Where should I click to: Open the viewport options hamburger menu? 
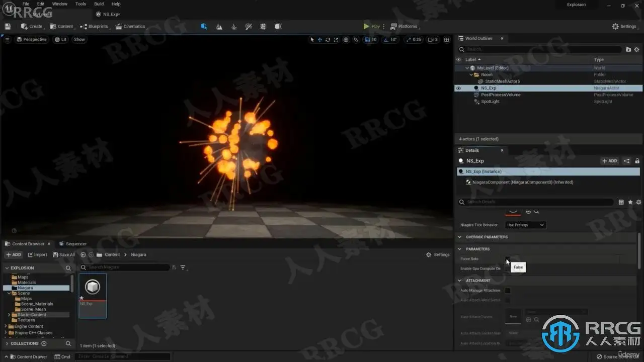point(7,40)
